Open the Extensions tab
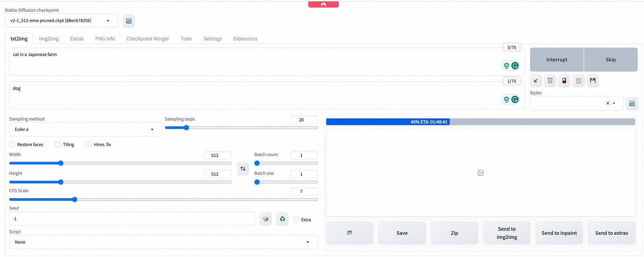Image resolution: width=644 pixels, height=257 pixels. pyautogui.click(x=245, y=39)
